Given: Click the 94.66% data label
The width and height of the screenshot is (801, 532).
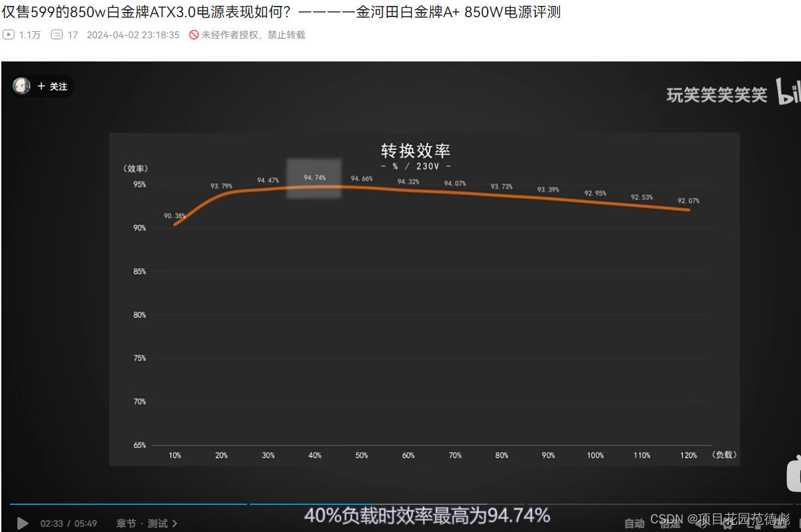Looking at the screenshot, I should [362, 178].
